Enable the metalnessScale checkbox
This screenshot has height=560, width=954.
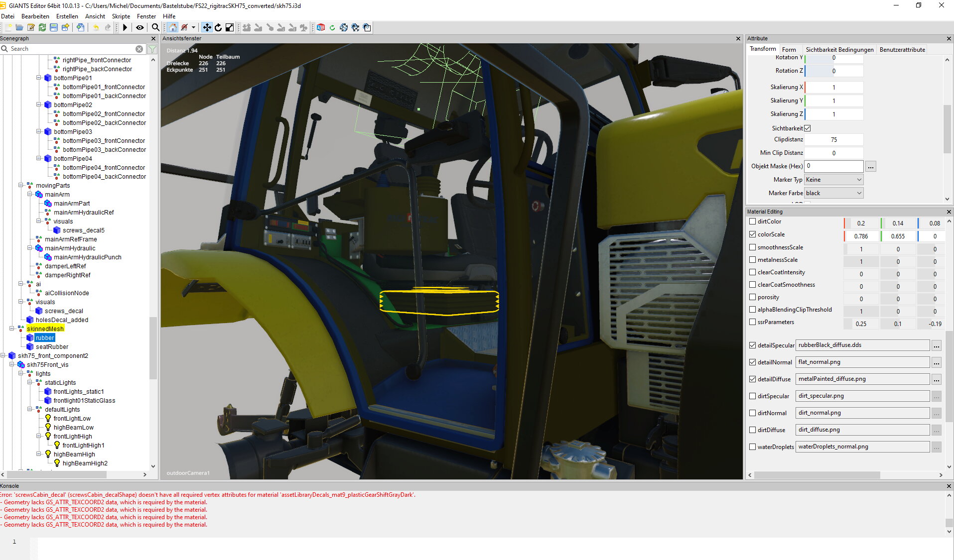(753, 259)
